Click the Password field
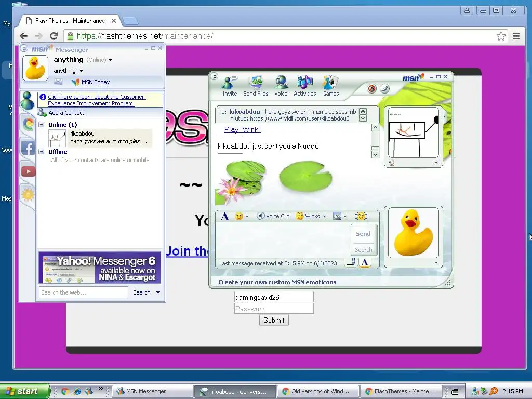Viewport: 532px width, 399px height. [x=274, y=309]
